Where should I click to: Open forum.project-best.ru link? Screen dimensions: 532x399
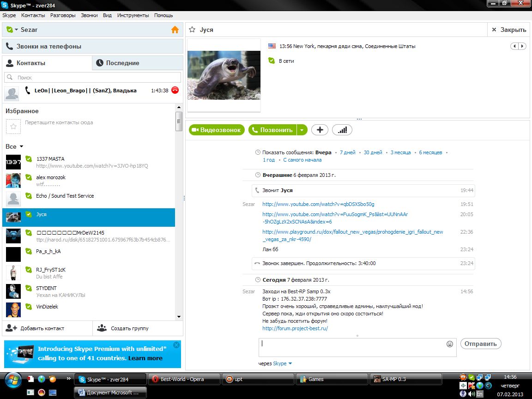(295, 328)
